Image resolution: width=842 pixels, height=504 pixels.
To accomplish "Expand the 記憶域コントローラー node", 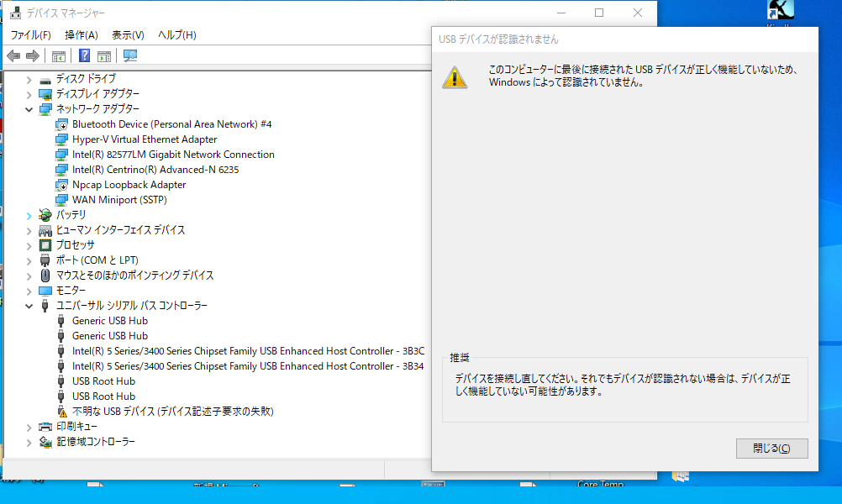I will [x=29, y=443].
